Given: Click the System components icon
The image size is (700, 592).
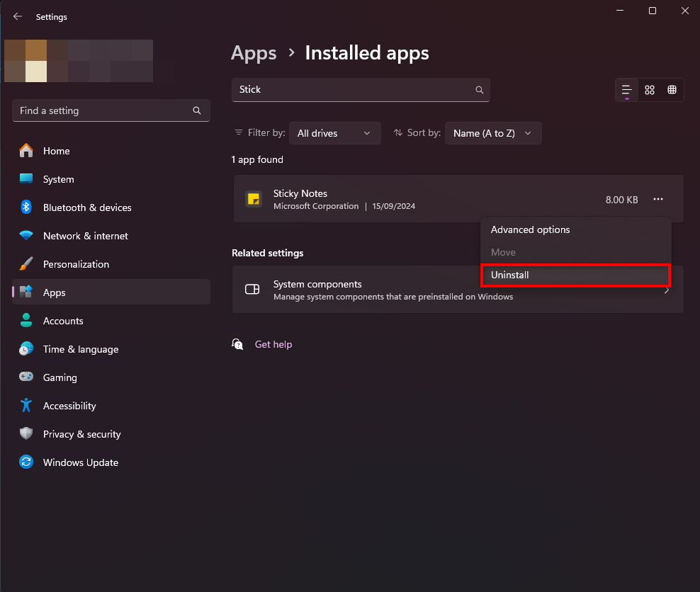Looking at the screenshot, I should pyautogui.click(x=252, y=289).
